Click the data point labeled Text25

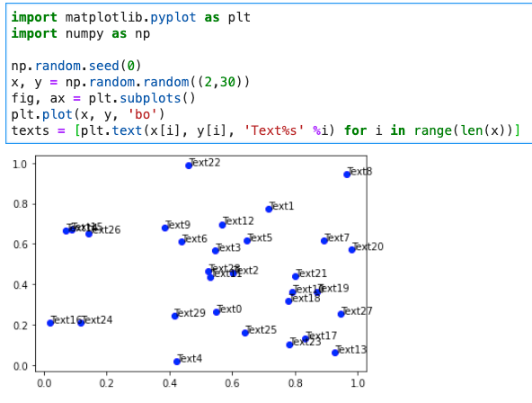[245, 333]
